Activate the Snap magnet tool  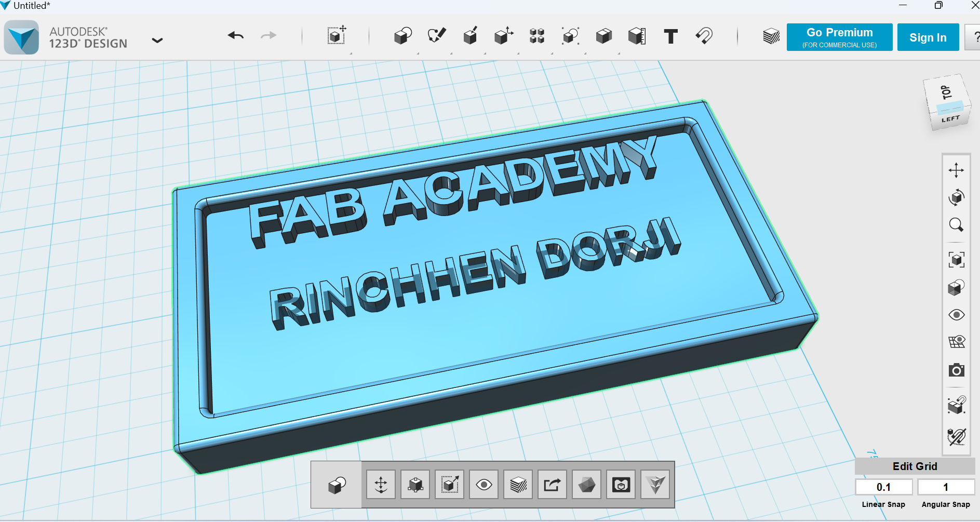tap(704, 36)
